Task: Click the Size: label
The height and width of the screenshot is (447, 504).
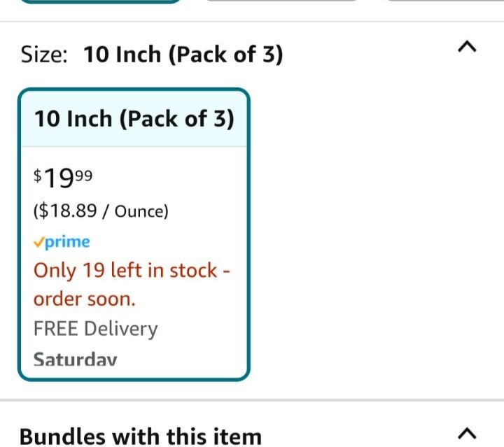Action: 44,55
